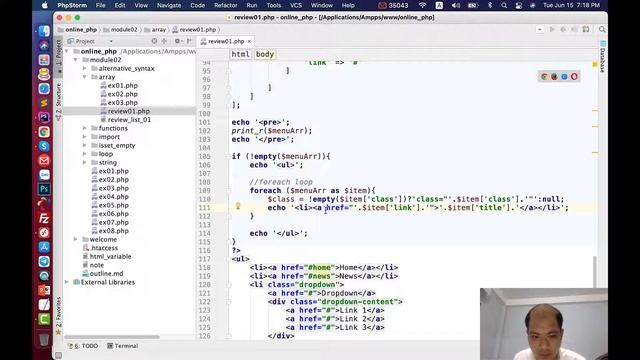Click the Photoshop icon in the Dock
Image resolution: width=640 pixels, height=360 pixels.
[44, 189]
